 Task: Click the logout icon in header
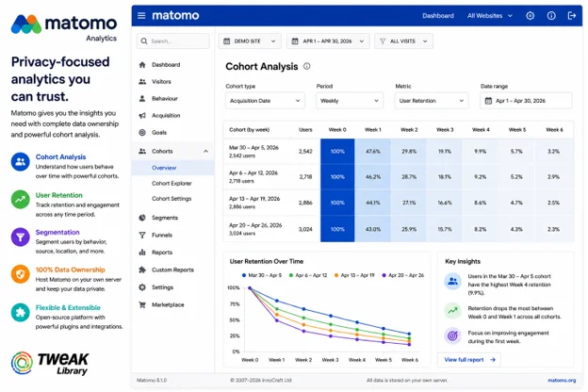572,15
